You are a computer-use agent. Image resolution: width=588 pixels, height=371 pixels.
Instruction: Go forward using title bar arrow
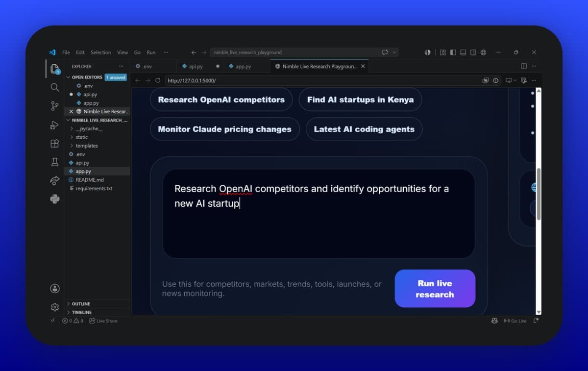[203, 52]
